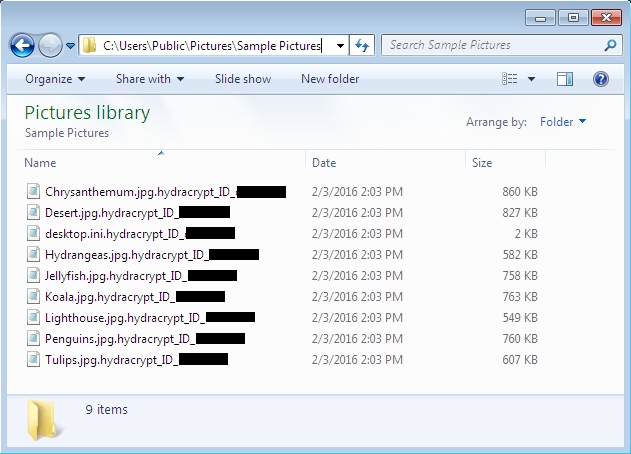Expand view options dropdown arrow
Viewport: 631px width, 454px height.
click(x=531, y=79)
